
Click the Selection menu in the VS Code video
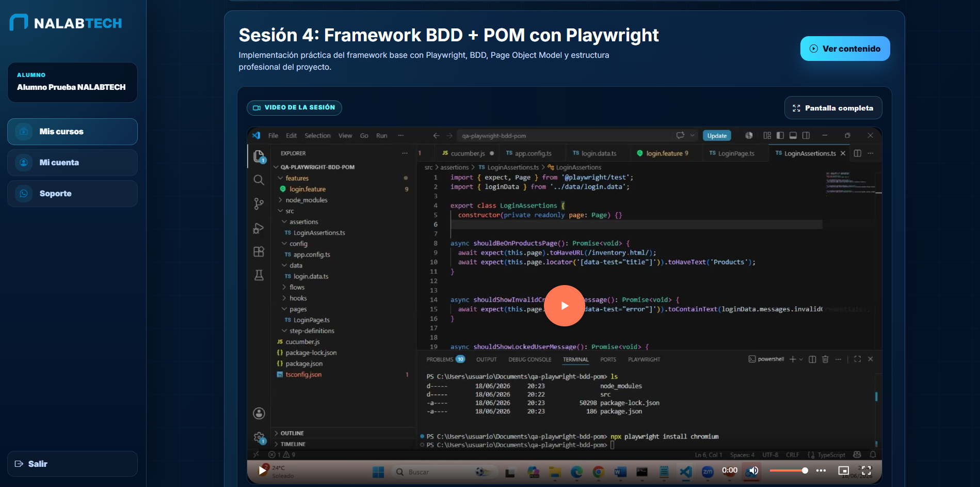(317, 136)
